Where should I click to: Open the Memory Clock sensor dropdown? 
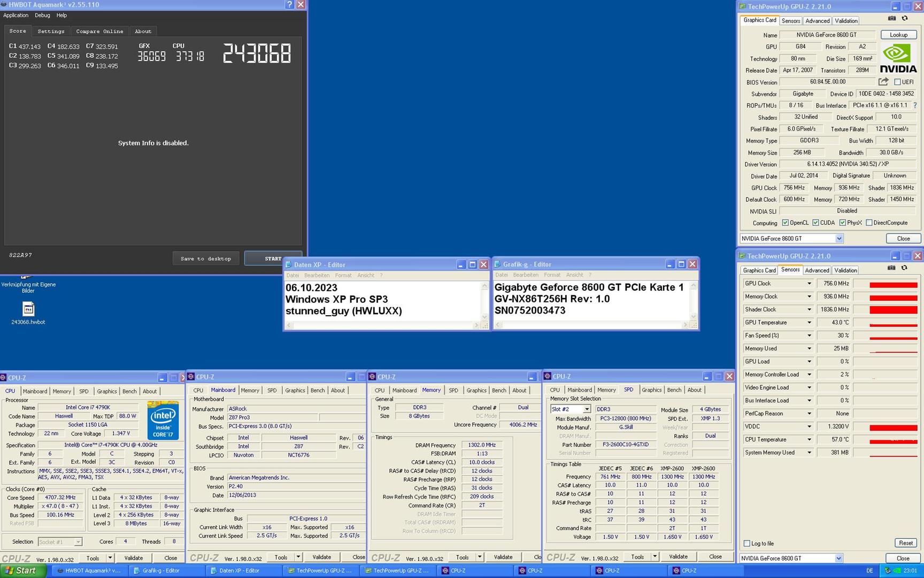point(809,296)
